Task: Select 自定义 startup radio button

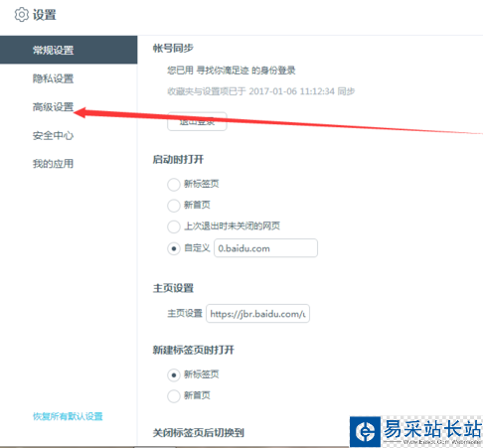Action: point(174,248)
